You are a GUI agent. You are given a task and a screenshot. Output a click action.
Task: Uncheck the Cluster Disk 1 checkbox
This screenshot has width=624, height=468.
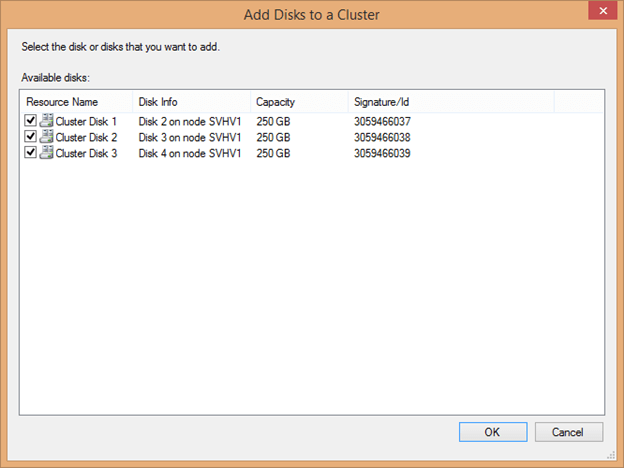(x=31, y=121)
